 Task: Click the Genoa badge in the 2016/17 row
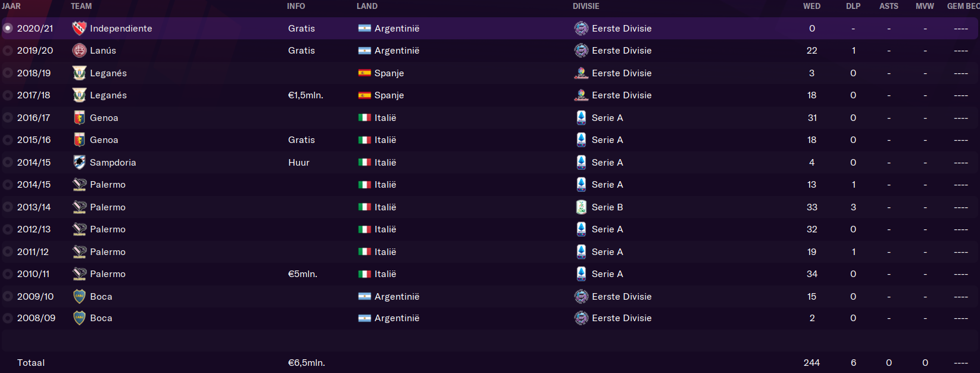point(79,117)
